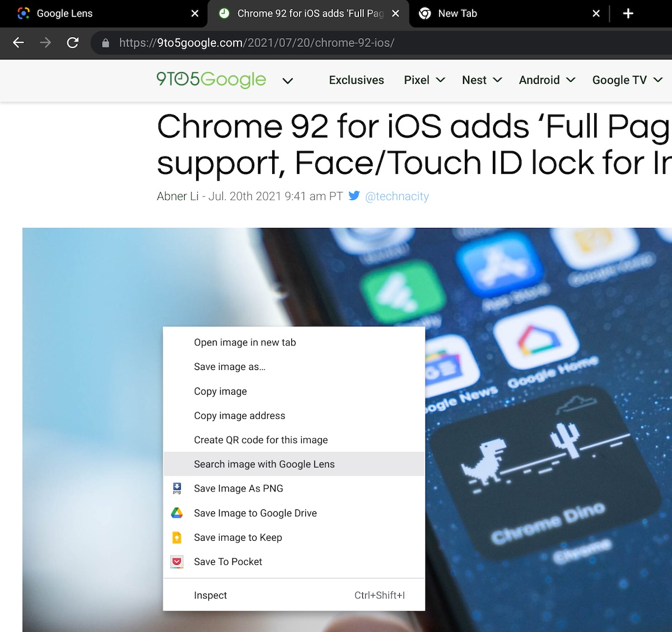Open a new tab with the plus icon

pyautogui.click(x=628, y=13)
